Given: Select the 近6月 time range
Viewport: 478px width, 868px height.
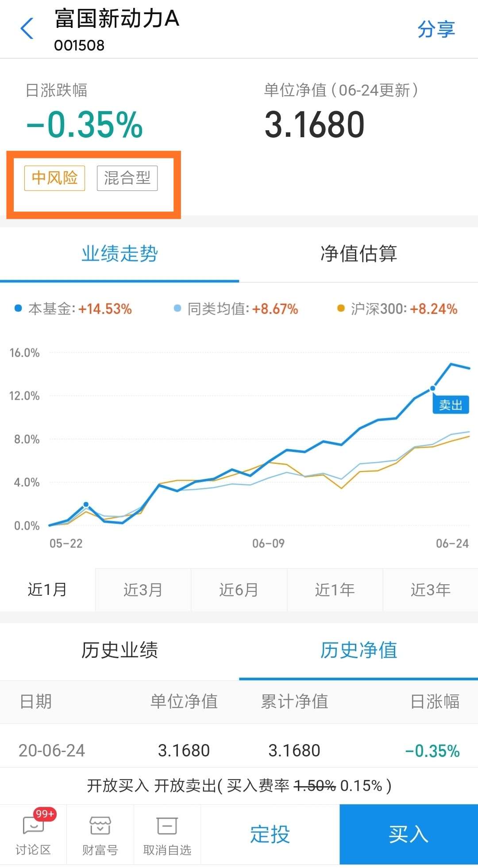Looking at the screenshot, I should (239, 590).
